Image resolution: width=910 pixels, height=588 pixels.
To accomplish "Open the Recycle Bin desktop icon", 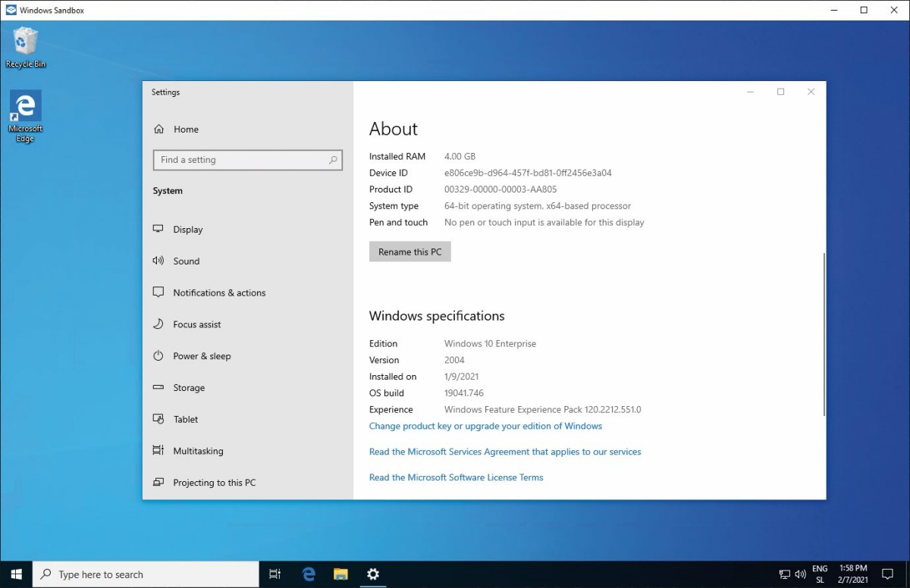I will click(26, 48).
